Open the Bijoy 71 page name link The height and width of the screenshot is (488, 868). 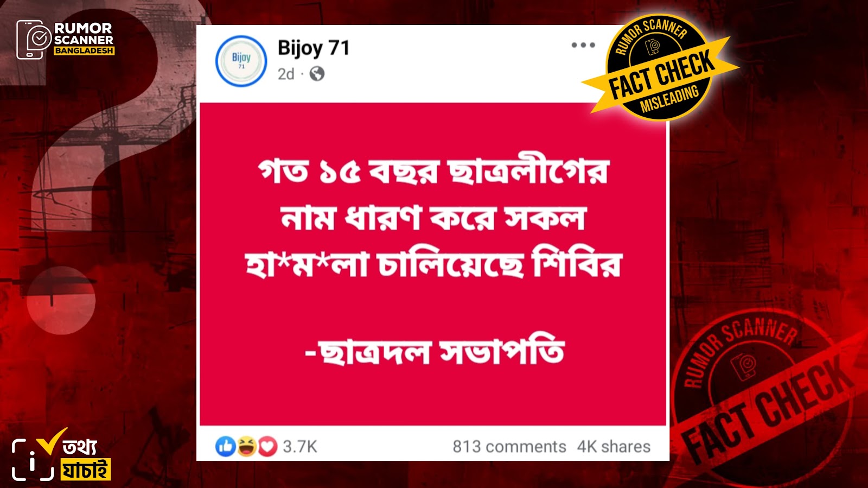click(x=314, y=48)
